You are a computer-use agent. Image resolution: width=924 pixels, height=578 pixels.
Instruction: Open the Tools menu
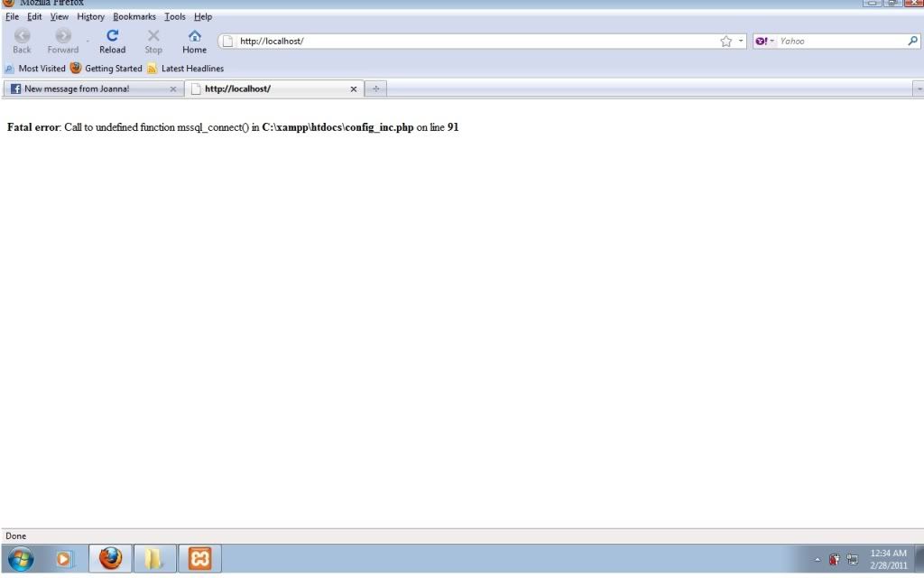pyautogui.click(x=174, y=16)
